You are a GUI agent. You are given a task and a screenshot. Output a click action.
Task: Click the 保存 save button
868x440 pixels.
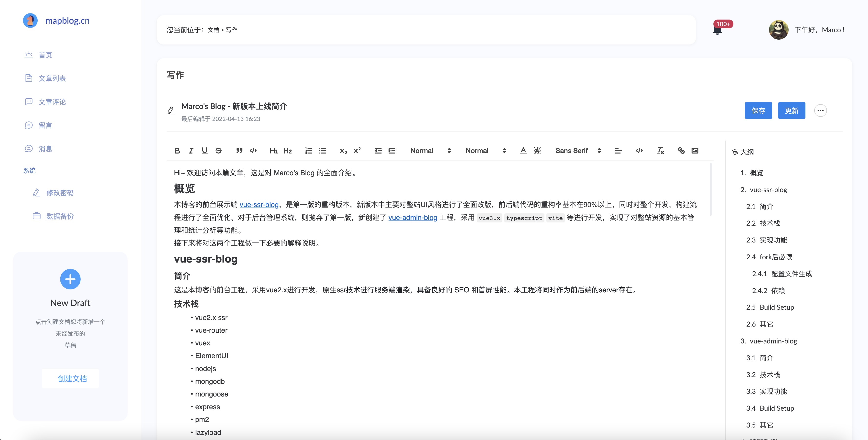pyautogui.click(x=758, y=110)
